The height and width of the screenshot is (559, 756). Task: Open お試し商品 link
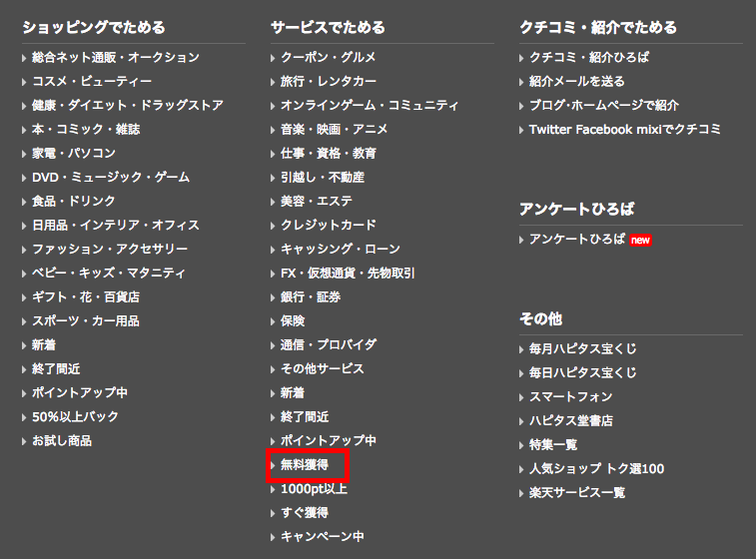62,441
